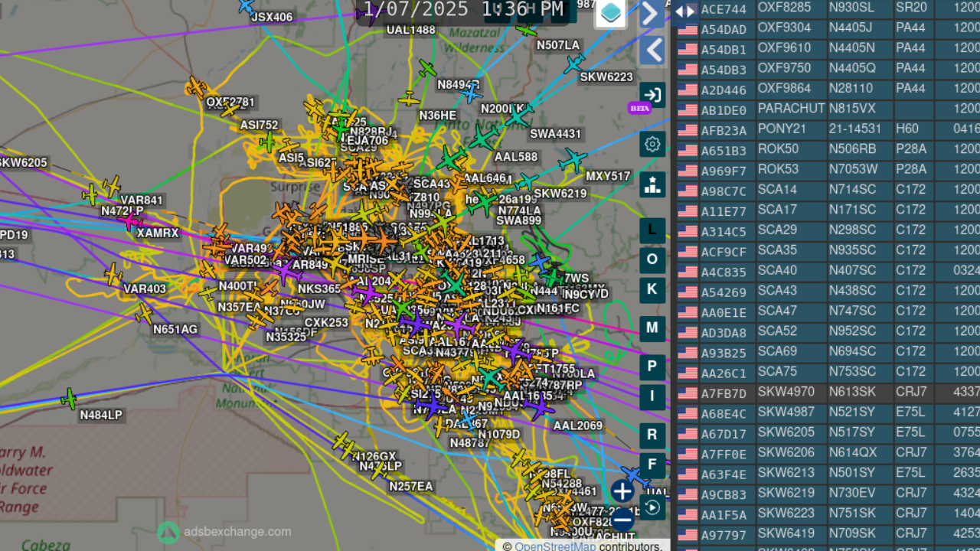This screenshot has height=551, width=980.
Task: Click the N257EA map label
Action: pos(411,487)
